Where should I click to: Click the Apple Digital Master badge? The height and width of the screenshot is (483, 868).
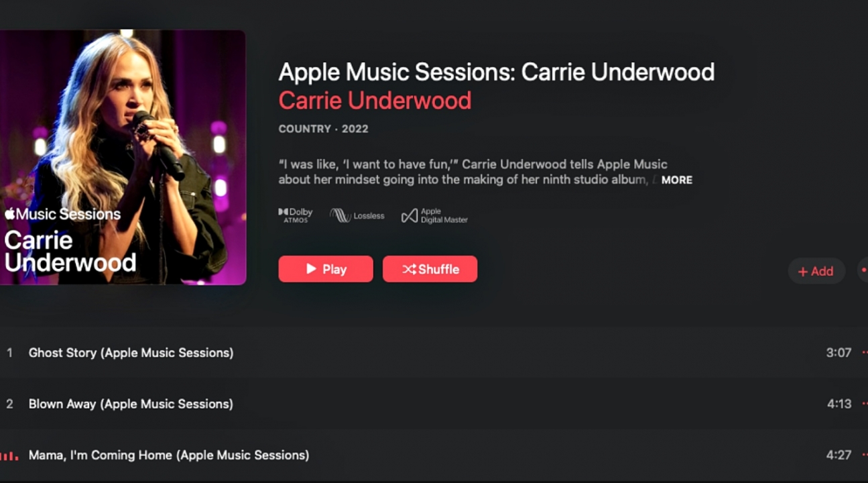coord(434,215)
